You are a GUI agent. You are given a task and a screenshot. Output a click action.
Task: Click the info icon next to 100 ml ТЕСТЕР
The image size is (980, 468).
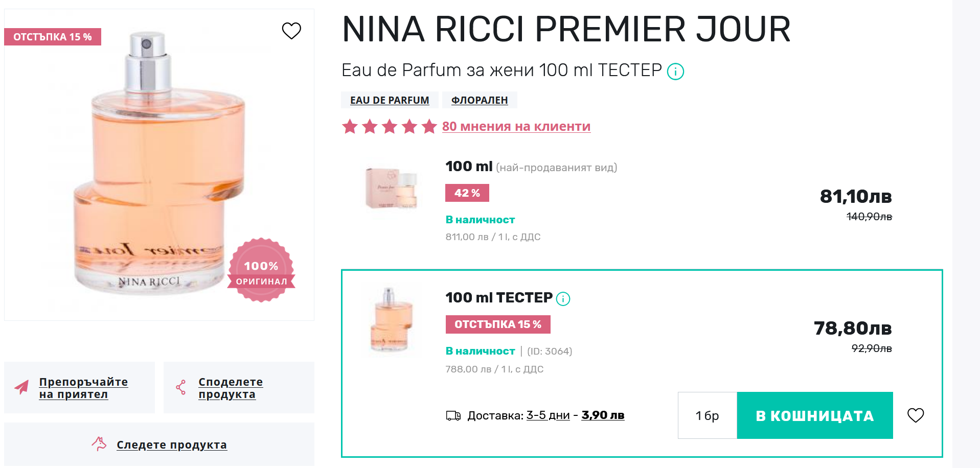pyautogui.click(x=563, y=299)
